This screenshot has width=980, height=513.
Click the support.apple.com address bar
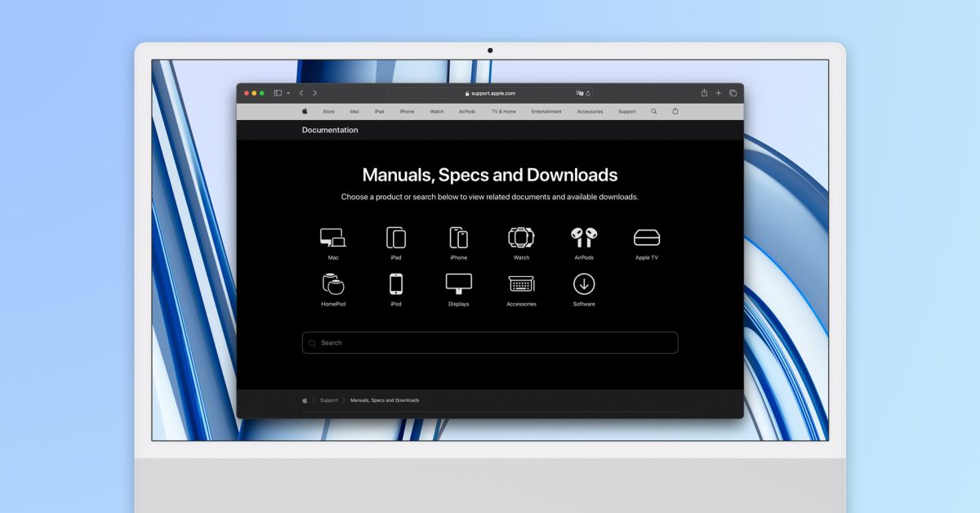tap(490, 93)
